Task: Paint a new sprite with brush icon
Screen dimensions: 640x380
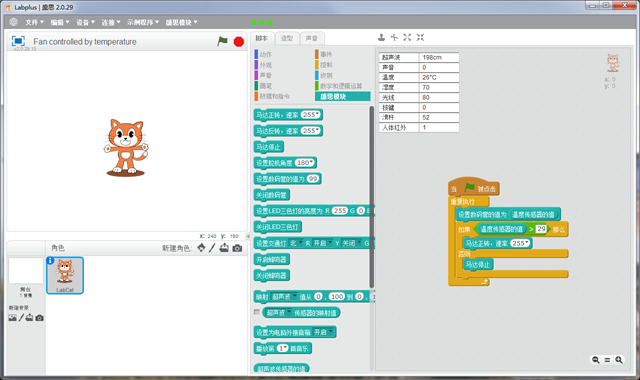Action: pos(212,248)
